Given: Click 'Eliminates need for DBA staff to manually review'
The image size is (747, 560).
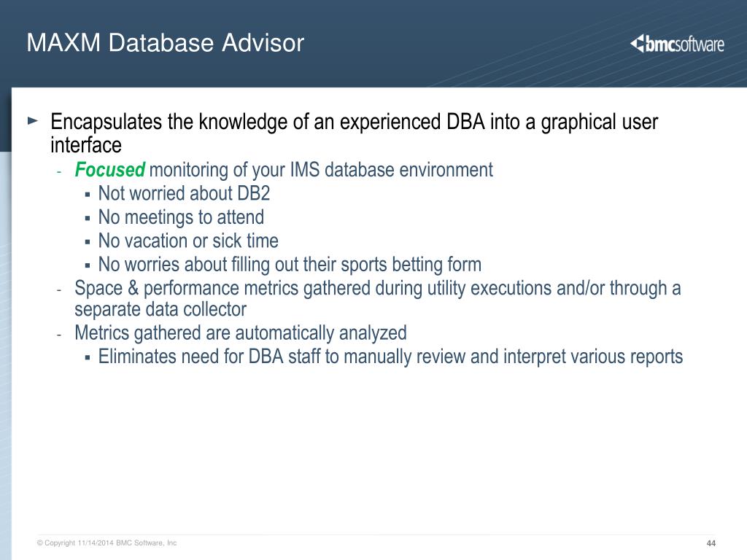Looking at the screenshot, I should pos(282,357).
